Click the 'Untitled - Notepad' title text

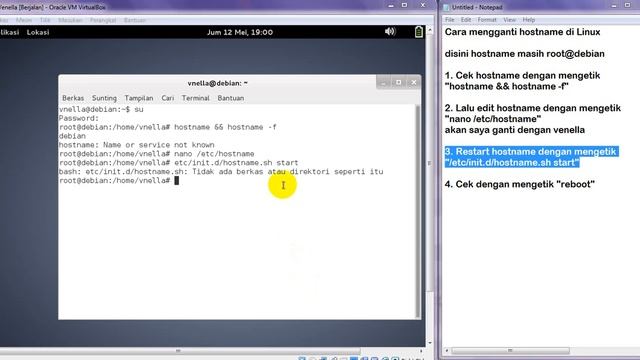477,7
